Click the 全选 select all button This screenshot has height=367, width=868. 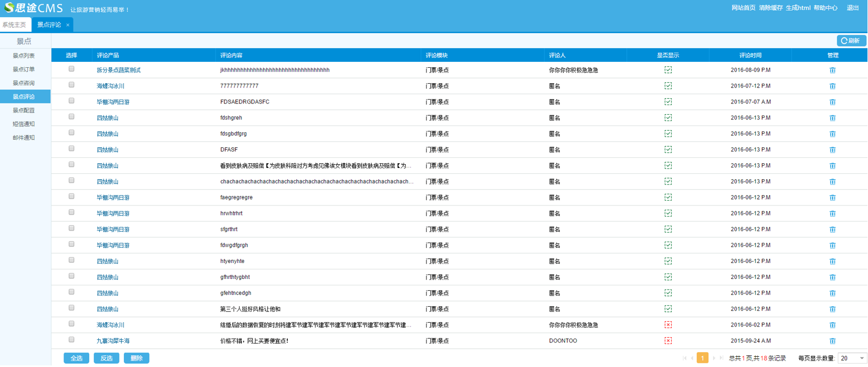tap(76, 358)
